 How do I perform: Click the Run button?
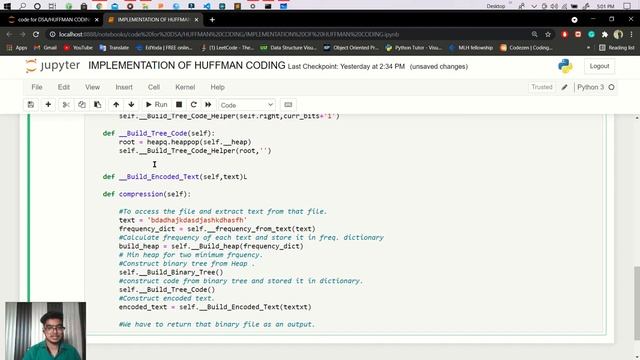pos(157,105)
